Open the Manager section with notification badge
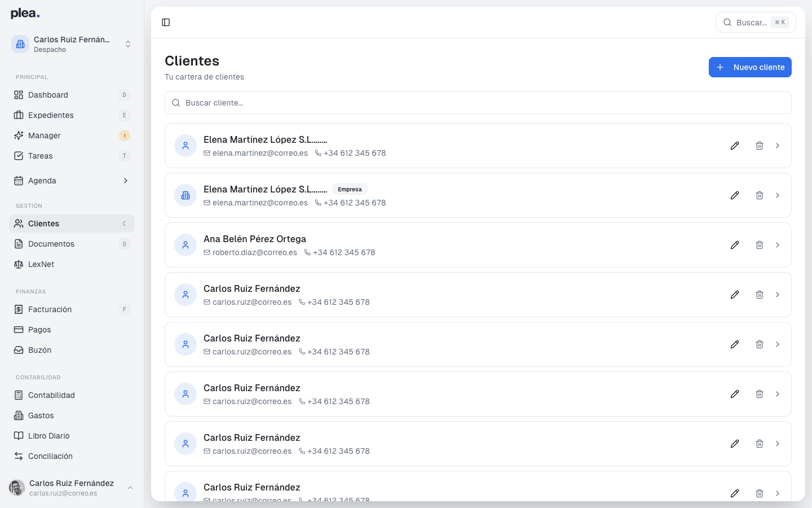This screenshot has height=508, width=812. 45,135
